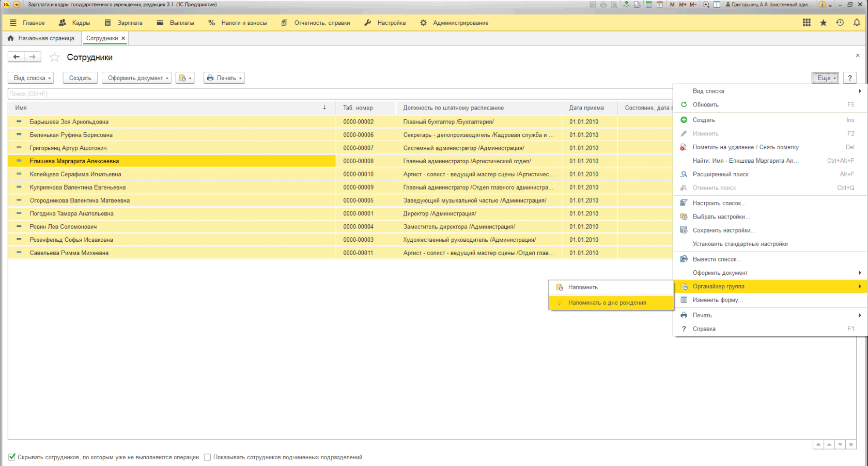Expand Вид списка submenu in the Еще menu
The height and width of the screenshot is (466, 868).
pos(770,91)
